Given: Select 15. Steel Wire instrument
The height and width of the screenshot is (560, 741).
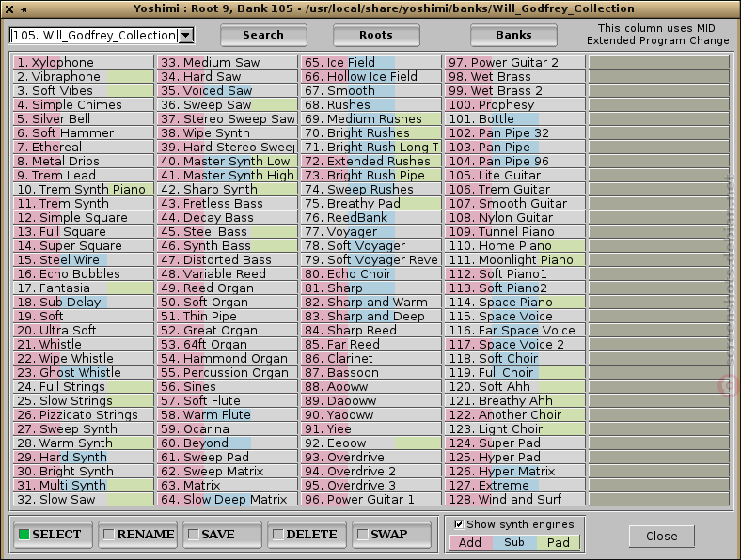Looking at the screenshot, I should point(84,259).
